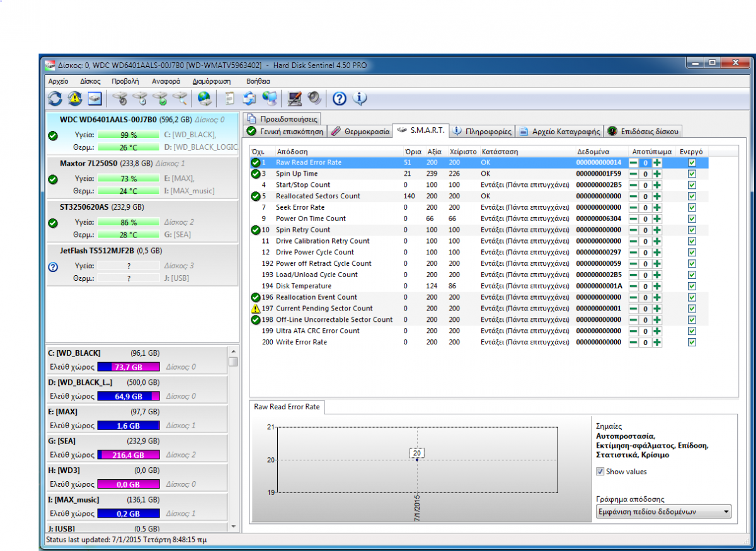Click minus offset button for Spin Up Time
Viewport: 756px width, 551px height.
pyautogui.click(x=633, y=174)
